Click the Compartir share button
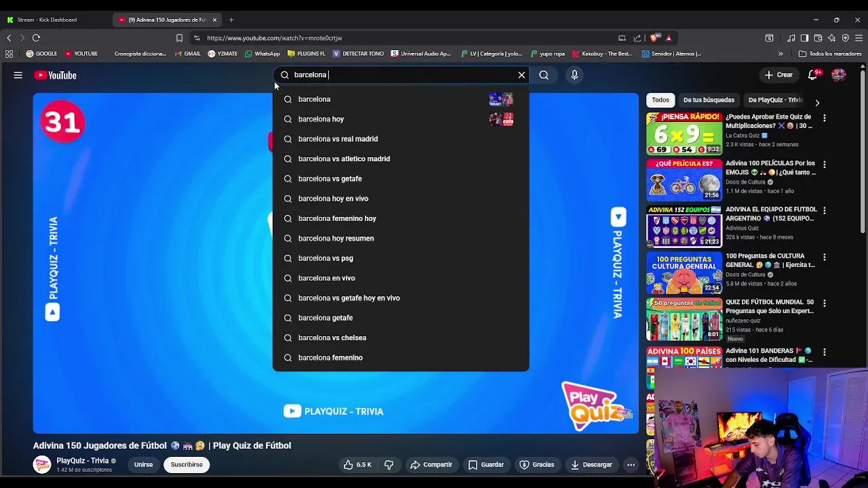Viewport: 868px width, 488px height. (431, 465)
